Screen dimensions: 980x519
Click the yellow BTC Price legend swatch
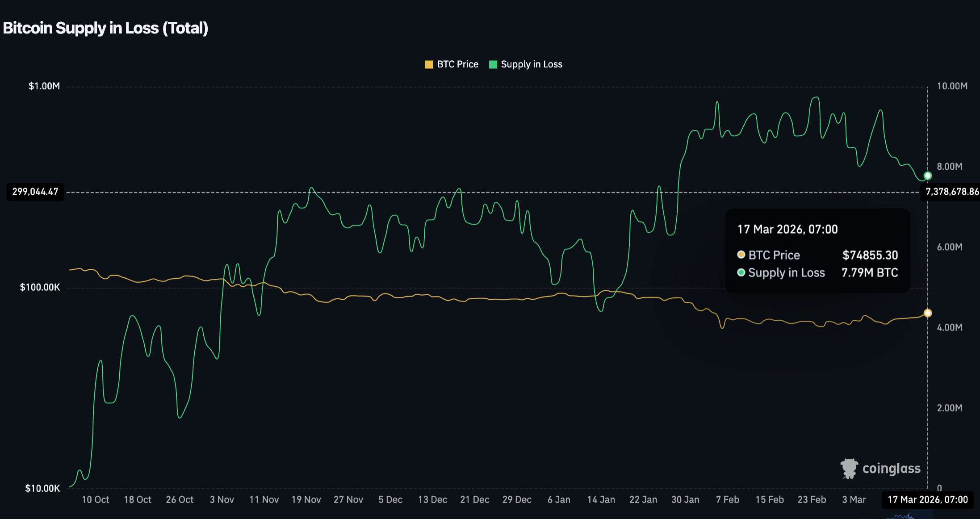pos(429,64)
